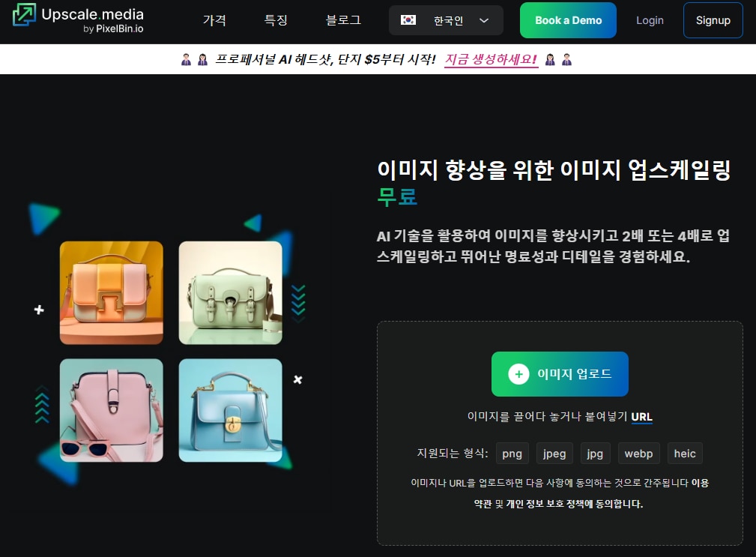
Task: Click the Upscale.media logo icon
Action: 24,14
